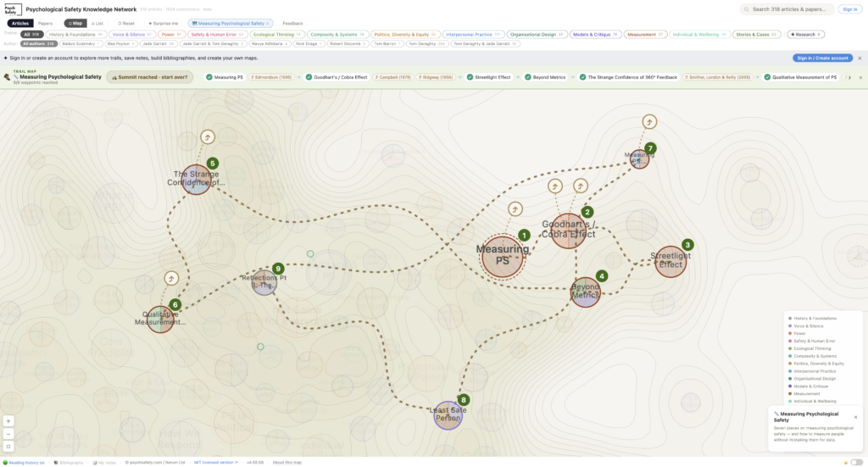Click the Sign in button at top right
The width and height of the screenshot is (868, 467).
(849, 9)
